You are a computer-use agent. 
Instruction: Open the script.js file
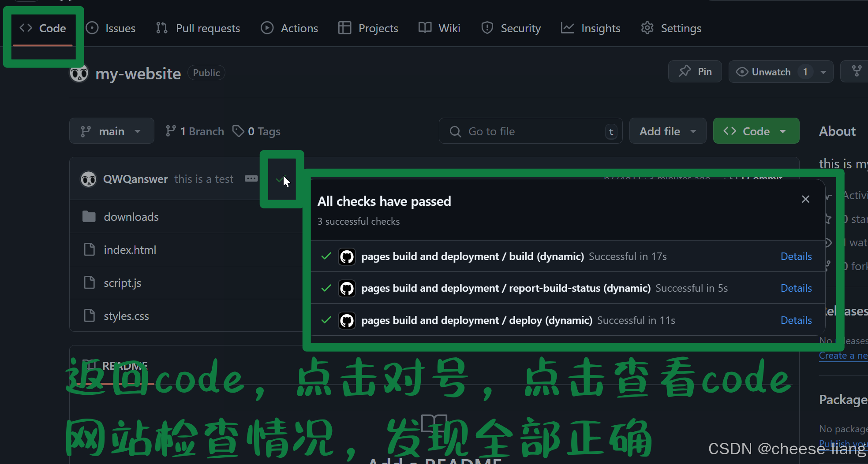[x=123, y=283]
